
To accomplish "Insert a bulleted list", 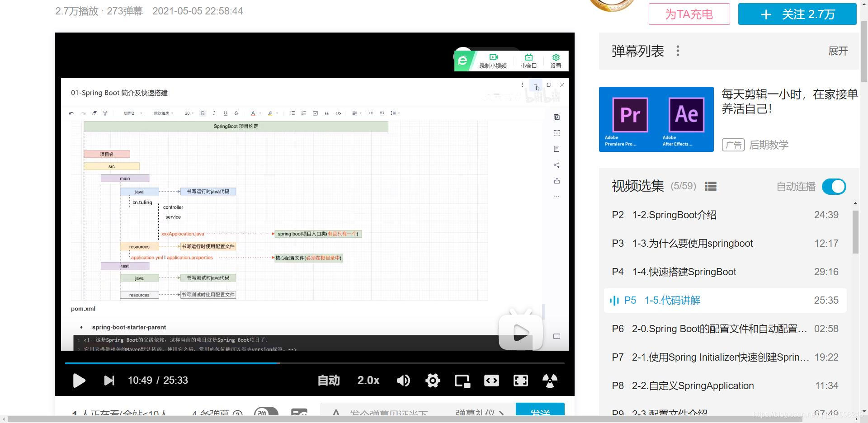I will click(x=292, y=113).
